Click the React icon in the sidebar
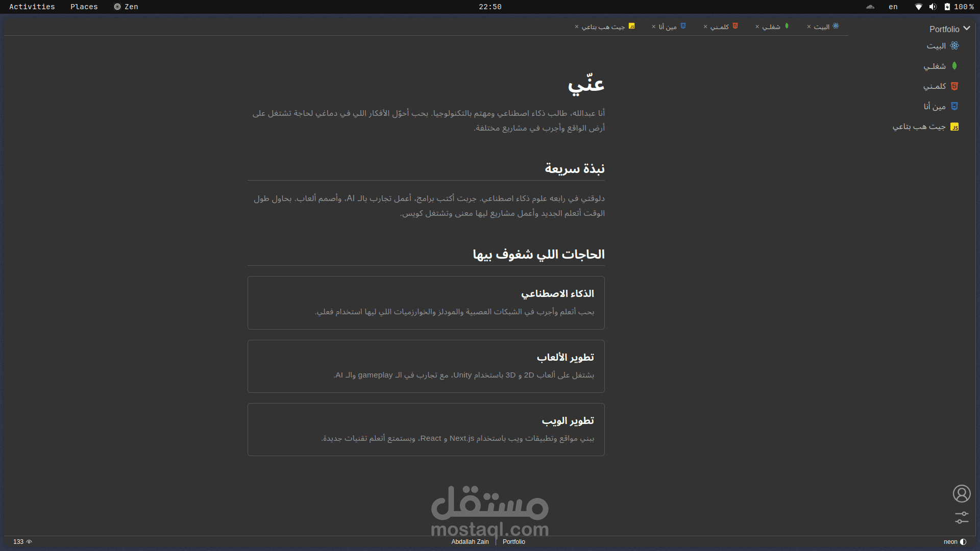The image size is (980, 551). point(954,46)
